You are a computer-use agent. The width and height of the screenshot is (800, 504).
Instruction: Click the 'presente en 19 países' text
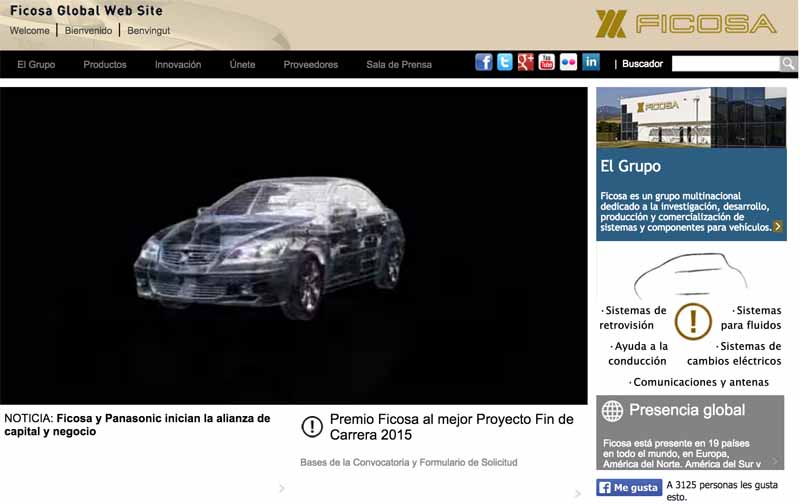[682, 453]
